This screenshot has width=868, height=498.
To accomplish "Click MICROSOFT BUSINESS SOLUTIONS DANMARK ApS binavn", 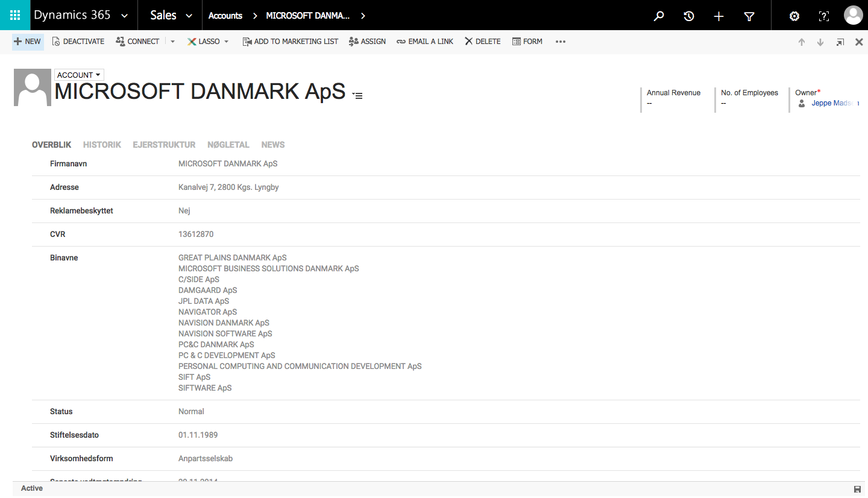I will coord(269,268).
